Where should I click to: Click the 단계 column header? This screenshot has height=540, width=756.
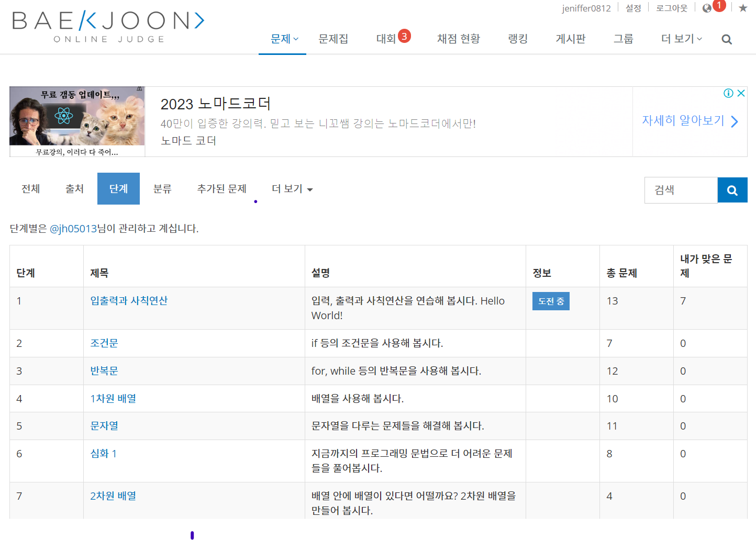tap(26, 273)
